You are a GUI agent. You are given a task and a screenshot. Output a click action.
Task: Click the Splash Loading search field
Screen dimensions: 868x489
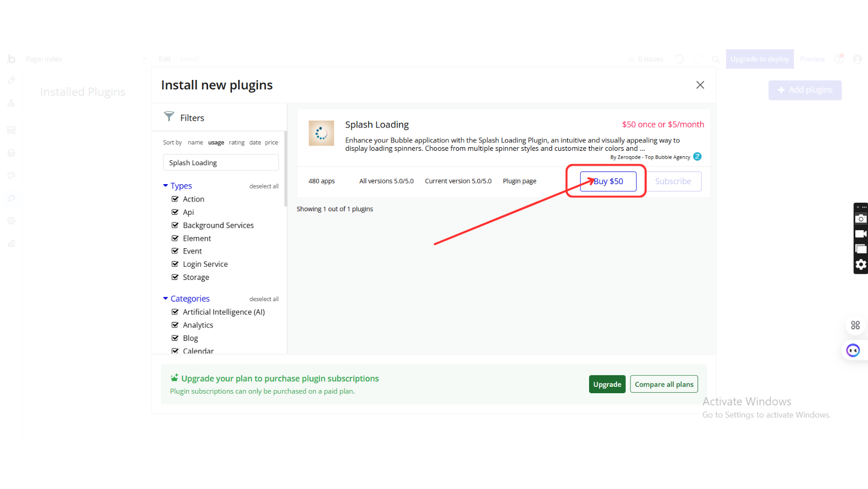[x=221, y=163]
